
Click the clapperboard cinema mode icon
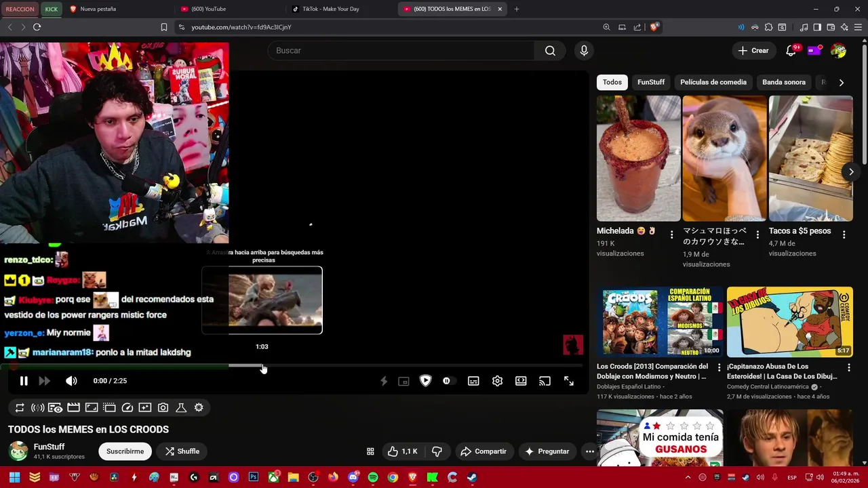(73, 407)
